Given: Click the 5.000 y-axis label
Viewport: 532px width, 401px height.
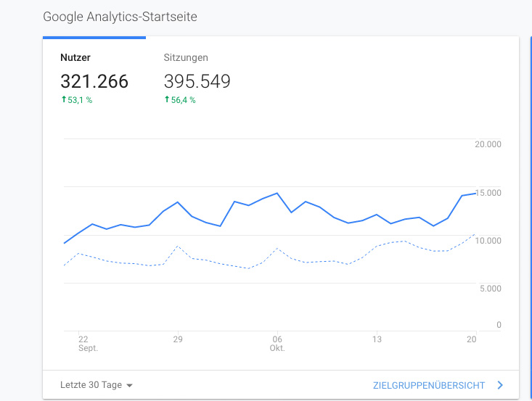Looking at the screenshot, I should [491, 289].
